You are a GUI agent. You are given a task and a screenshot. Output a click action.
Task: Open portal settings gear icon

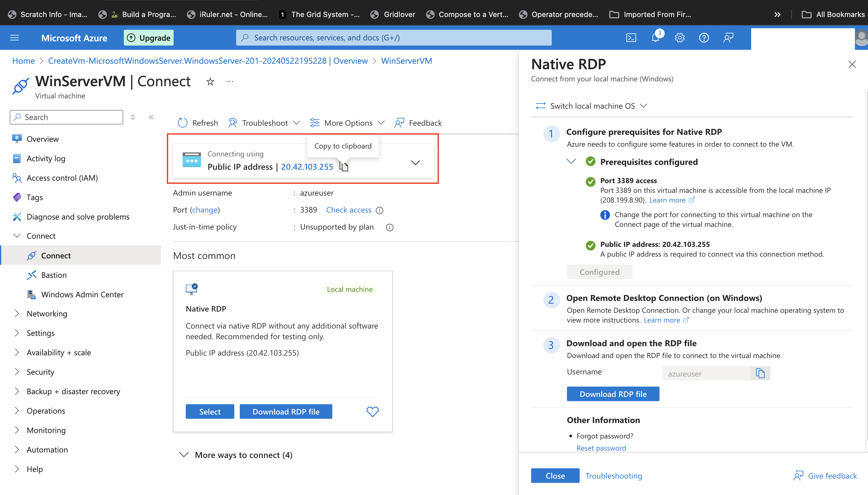[x=680, y=38]
